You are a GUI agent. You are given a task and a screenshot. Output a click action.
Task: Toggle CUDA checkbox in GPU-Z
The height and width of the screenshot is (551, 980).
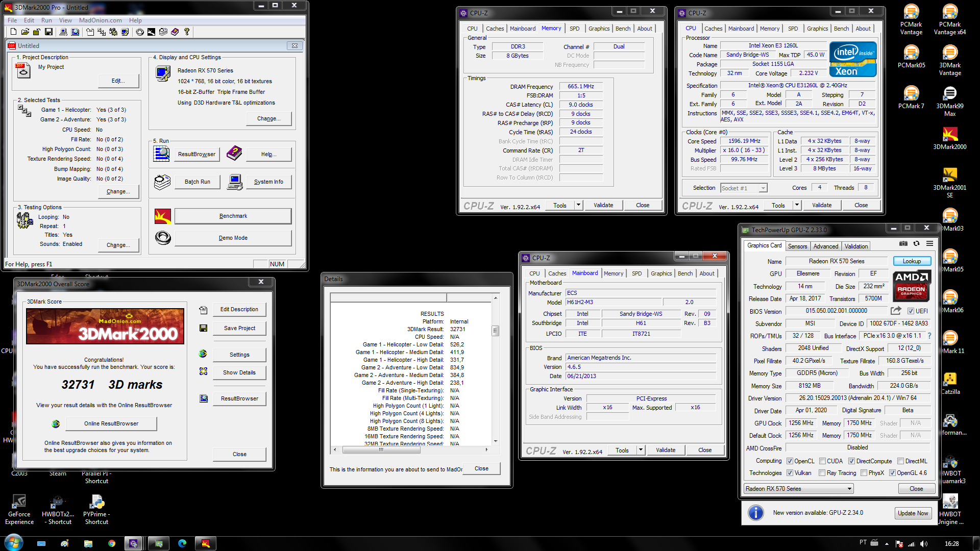822,461
